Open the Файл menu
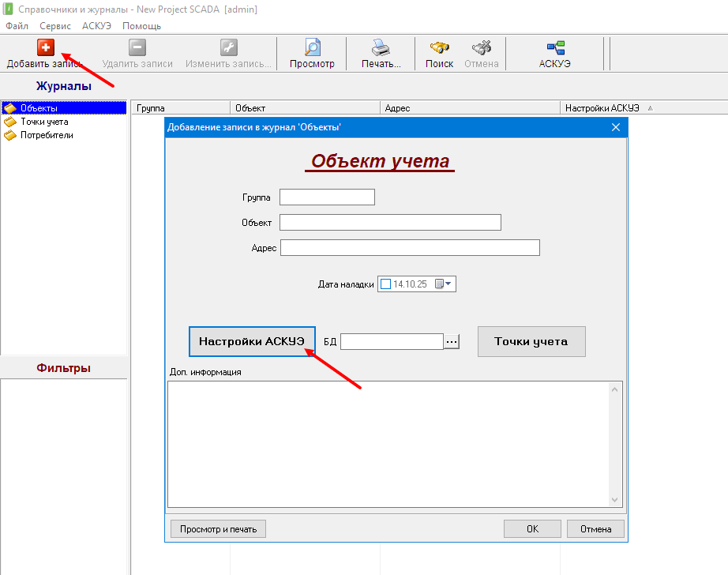This screenshot has height=575, width=728. [x=17, y=26]
